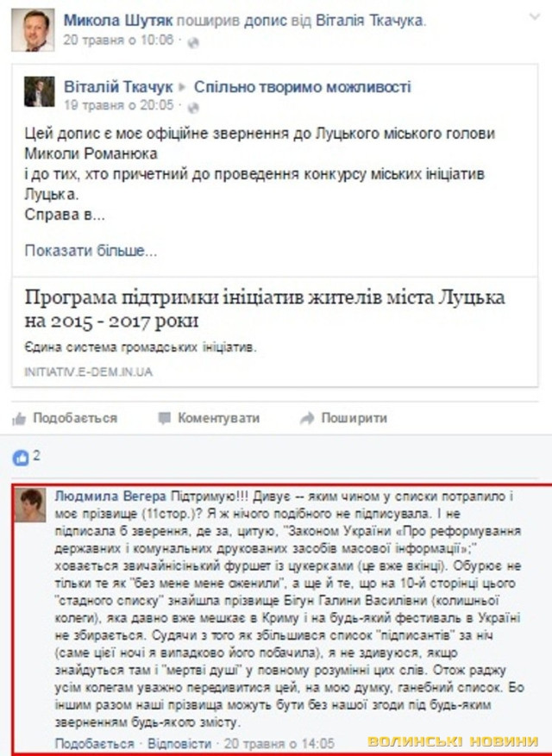Viewport: 552px width, 756px height.
Task: Open the post options chevron menu
Action: [535, 17]
